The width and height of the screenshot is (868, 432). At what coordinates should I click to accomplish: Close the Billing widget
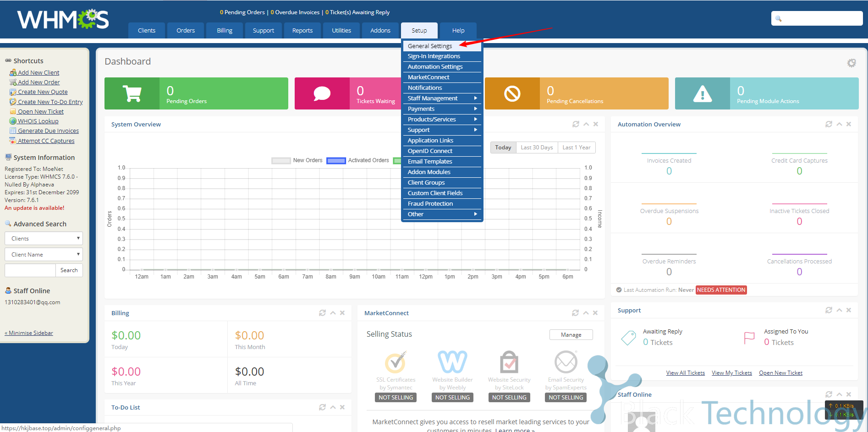coord(342,313)
